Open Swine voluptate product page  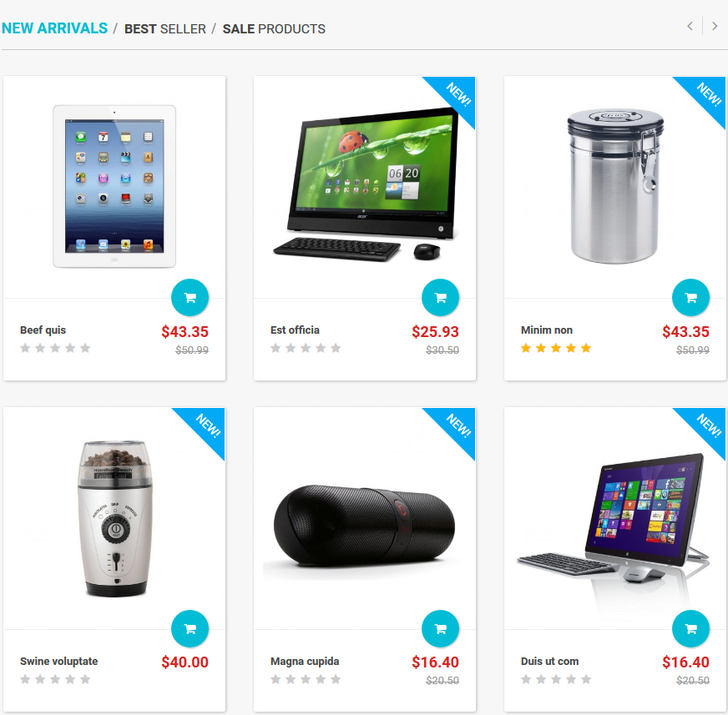59,661
